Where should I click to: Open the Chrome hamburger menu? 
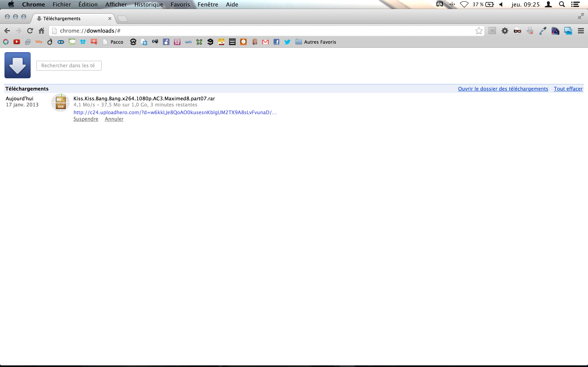581,31
